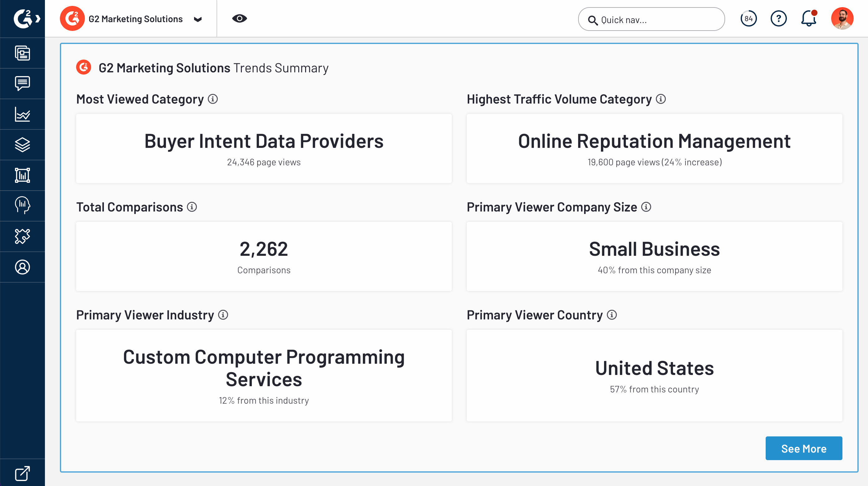Image resolution: width=868 pixels, height=486 pixels.
Task: Click the info icon next to Primary Viewer Company Size
Action: click(x=646, y=207)
